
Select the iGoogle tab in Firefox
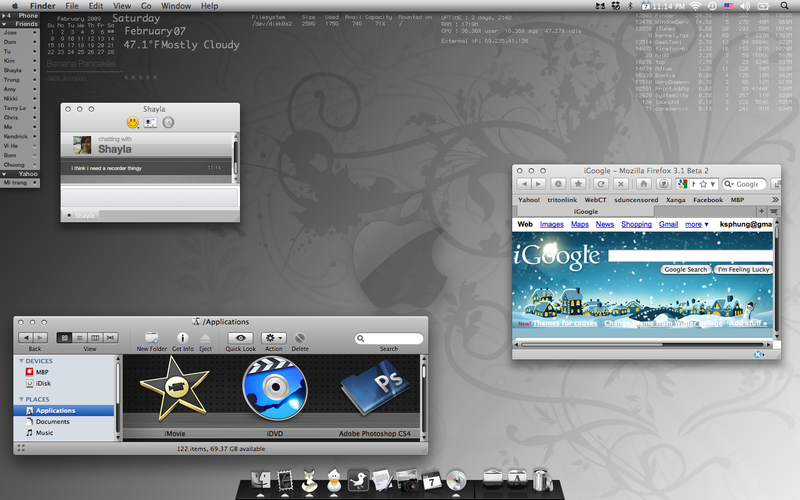point(585,211)
